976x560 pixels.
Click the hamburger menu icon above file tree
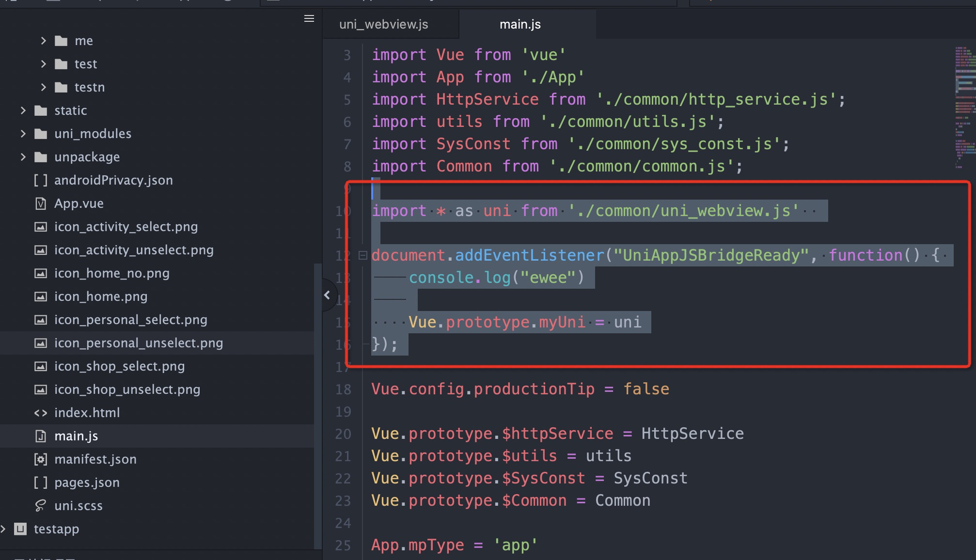coord(309,19)
